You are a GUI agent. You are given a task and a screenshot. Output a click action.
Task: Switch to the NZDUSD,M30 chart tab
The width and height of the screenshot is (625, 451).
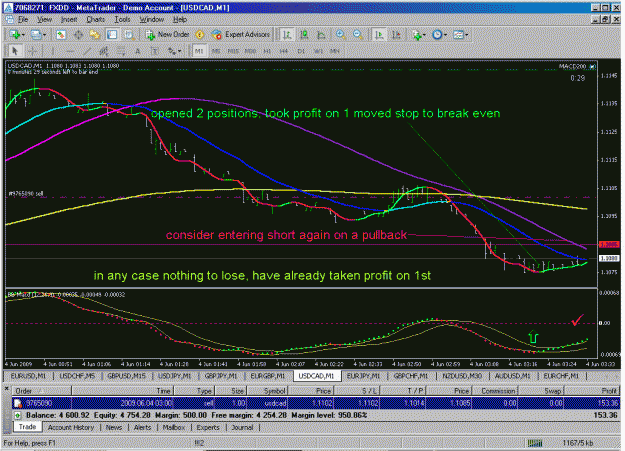(462, 376)
